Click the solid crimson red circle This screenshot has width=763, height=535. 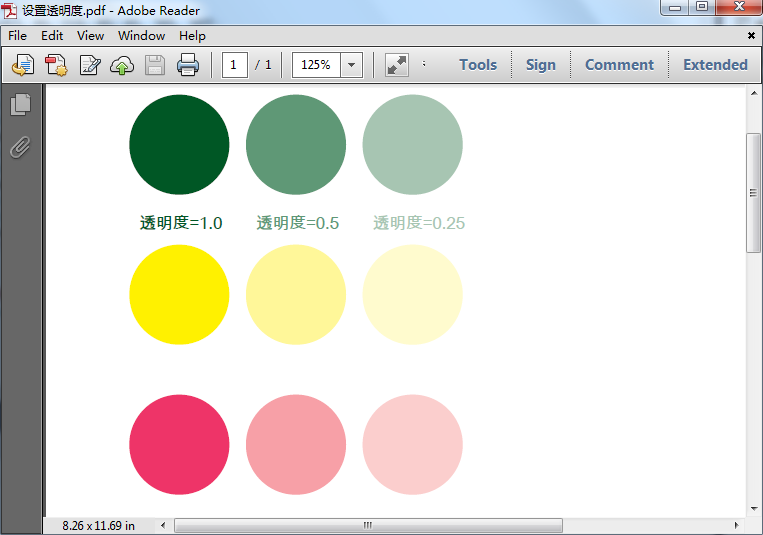179,444
